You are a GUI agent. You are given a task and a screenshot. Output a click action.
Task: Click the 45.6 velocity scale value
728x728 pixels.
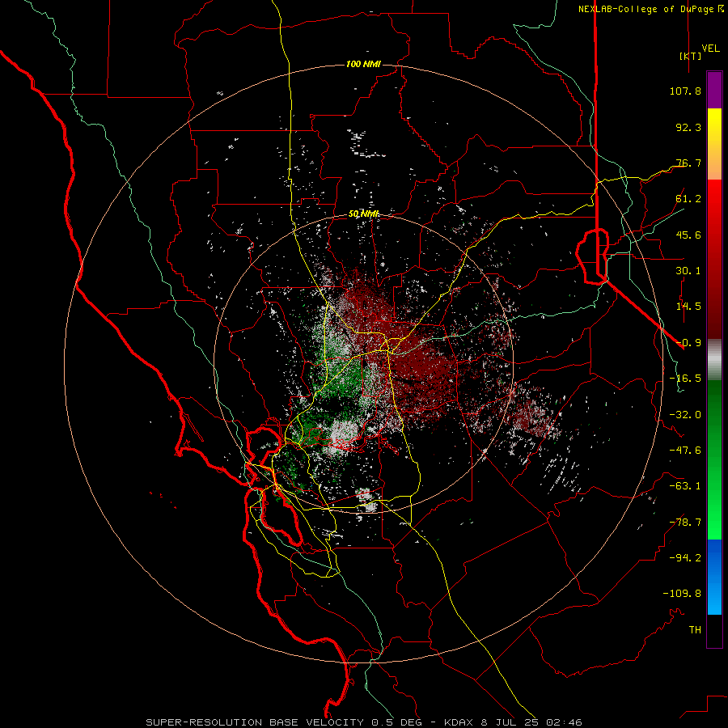click(688, 235)
